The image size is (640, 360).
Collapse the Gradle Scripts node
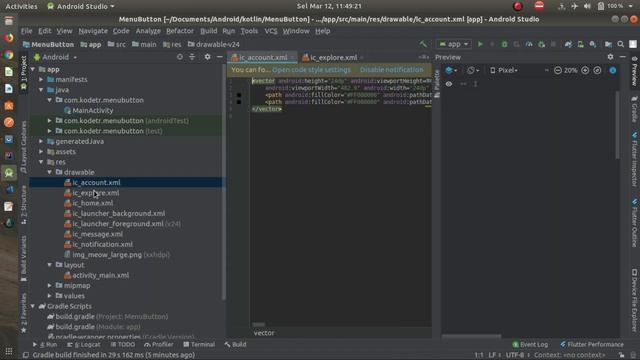[x=33, y=306]
